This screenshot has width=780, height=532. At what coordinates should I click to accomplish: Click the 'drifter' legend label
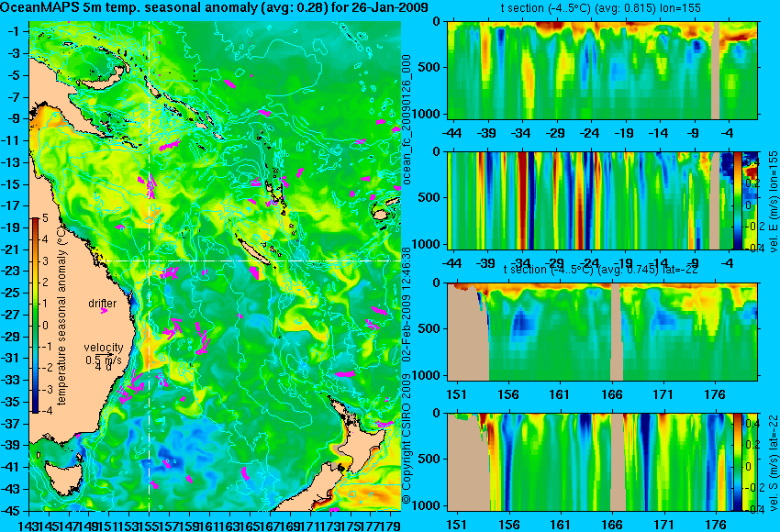[103, 304]
